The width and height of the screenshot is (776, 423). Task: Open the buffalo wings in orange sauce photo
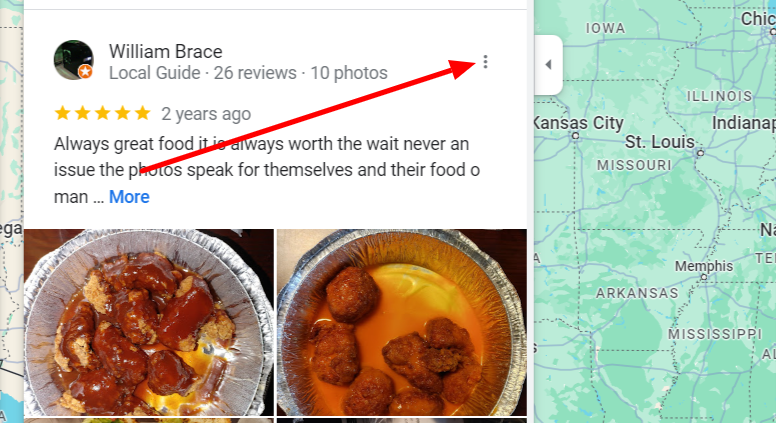[x=401, y=322]
